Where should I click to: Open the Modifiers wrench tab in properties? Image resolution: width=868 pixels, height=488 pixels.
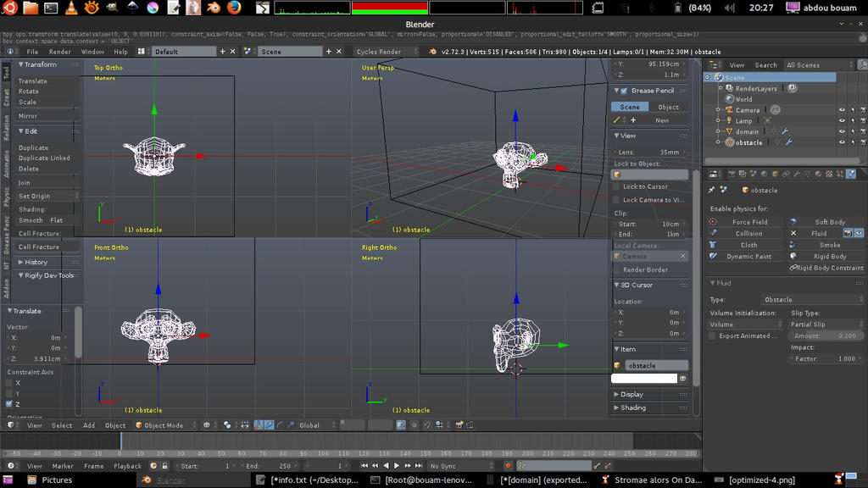pos(797,174)
